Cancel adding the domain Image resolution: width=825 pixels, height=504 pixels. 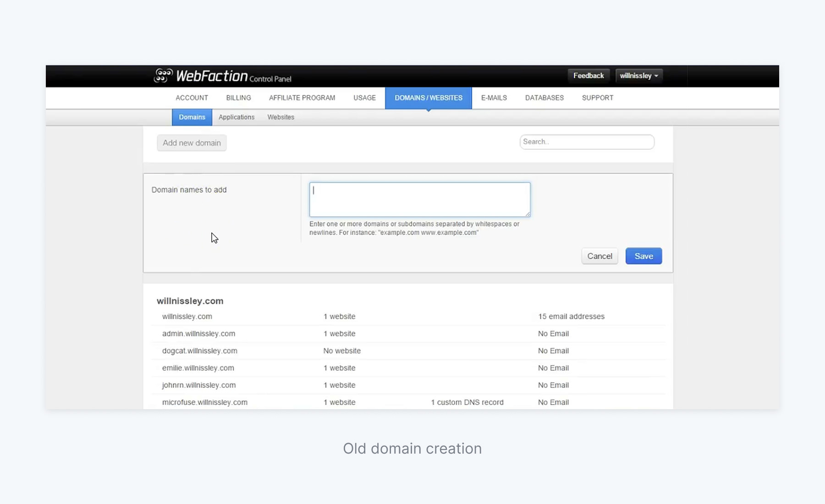point(599,256)
